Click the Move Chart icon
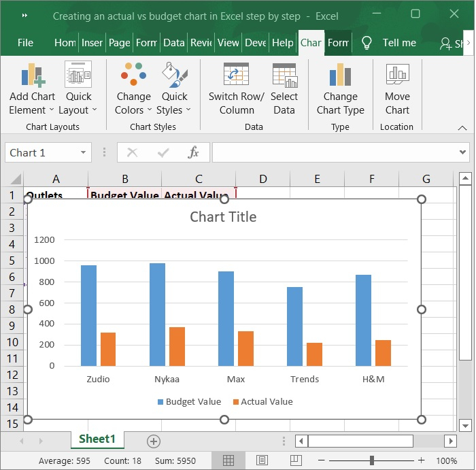The image size is (476, 470). pos(397,75)
